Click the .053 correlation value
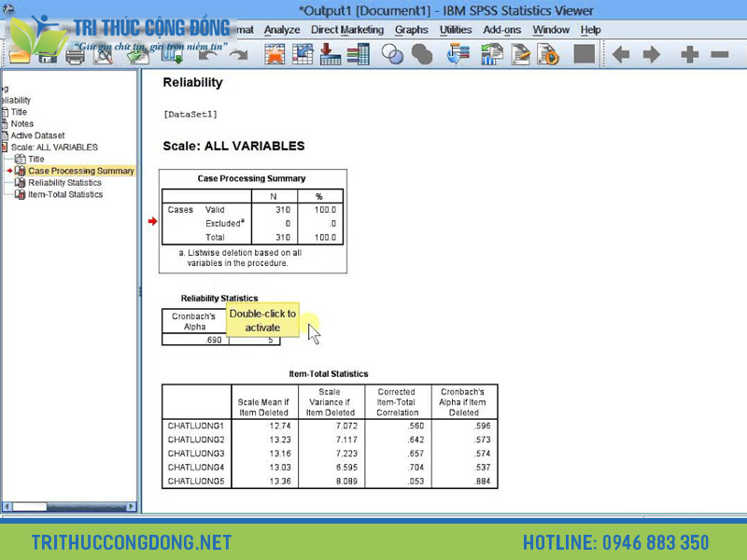This screenshot has height=560, width=747. coord(416,481)
